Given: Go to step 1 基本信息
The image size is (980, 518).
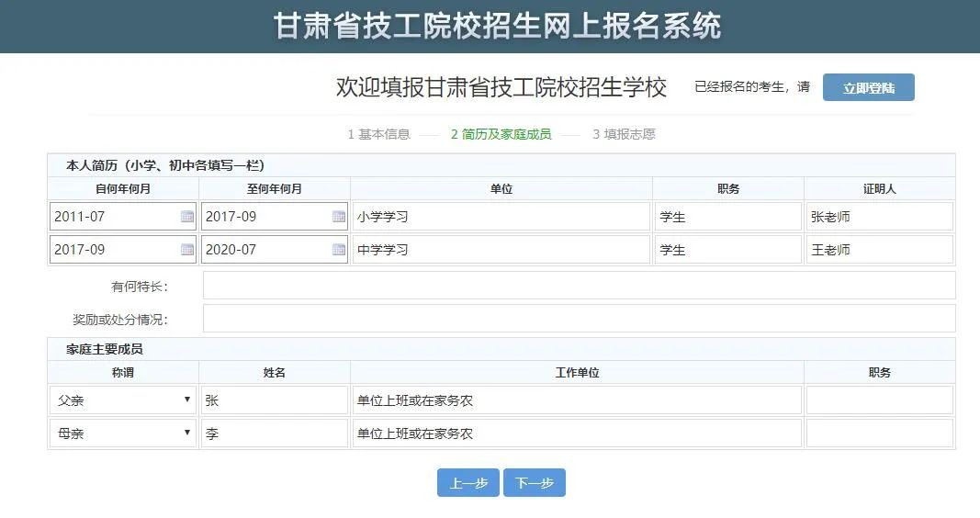Looking at the screenshot, I should [x=378, y=134].
